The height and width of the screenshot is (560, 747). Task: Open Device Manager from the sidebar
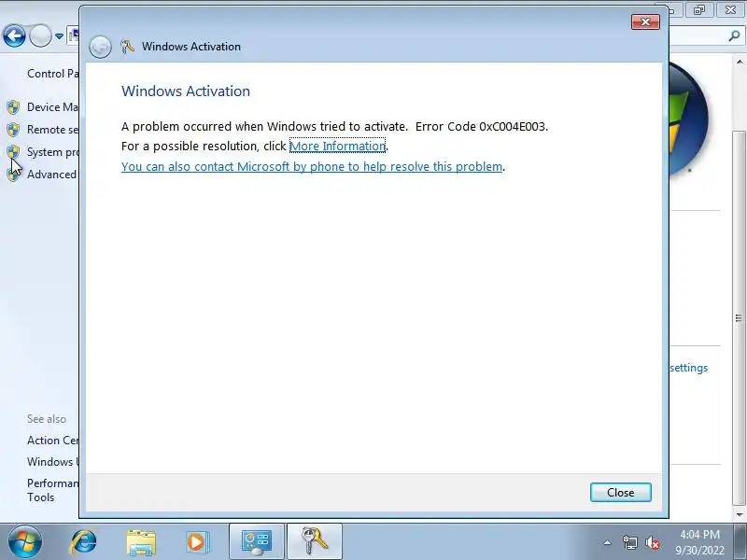(x=52, y=106)
